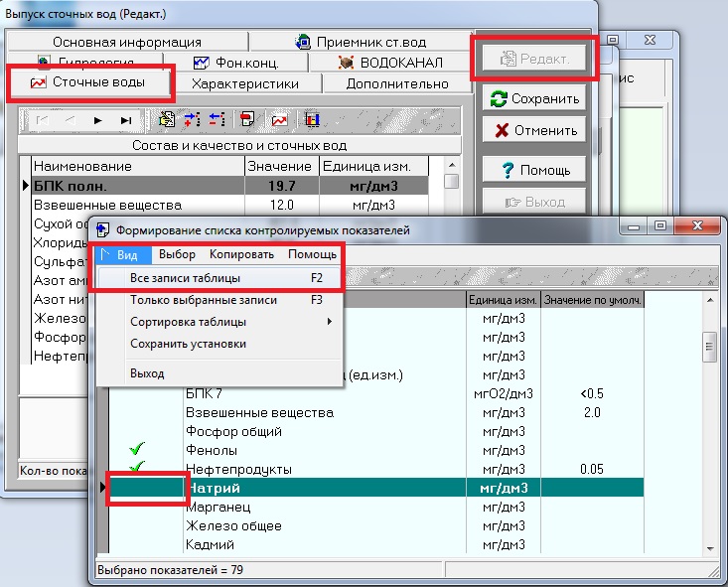728x587 pixels.
Task: Click the blue-red add rows icon
Action: 192,120
